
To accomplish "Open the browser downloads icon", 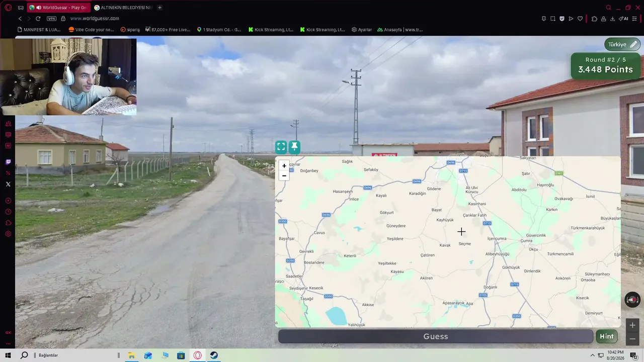I will point(612,19).
